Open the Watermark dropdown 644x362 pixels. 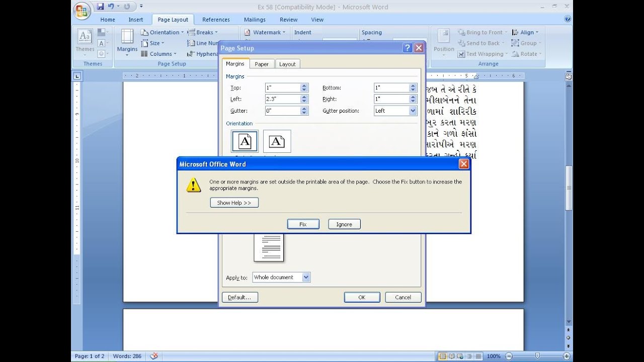(x=265, y=32)
